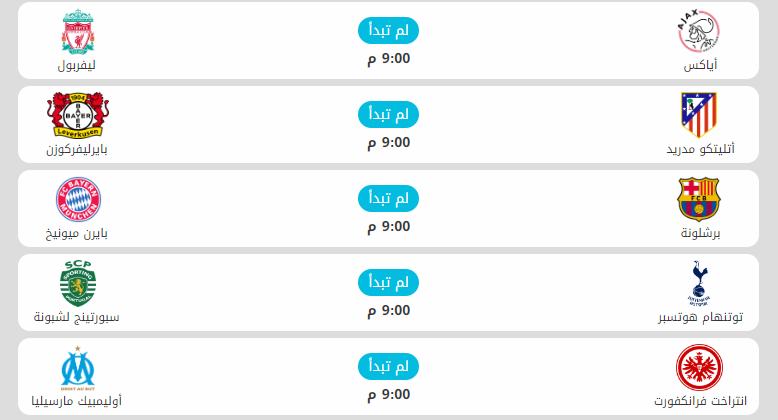Viewport: 778px width, 420px height.
Task: Select the Bayer Leverkusen crest
Action: [76, 116]
